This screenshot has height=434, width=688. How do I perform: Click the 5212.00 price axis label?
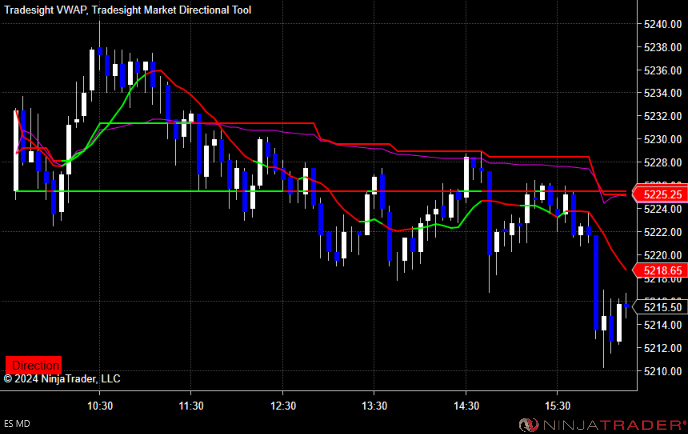tap(663, 348)
